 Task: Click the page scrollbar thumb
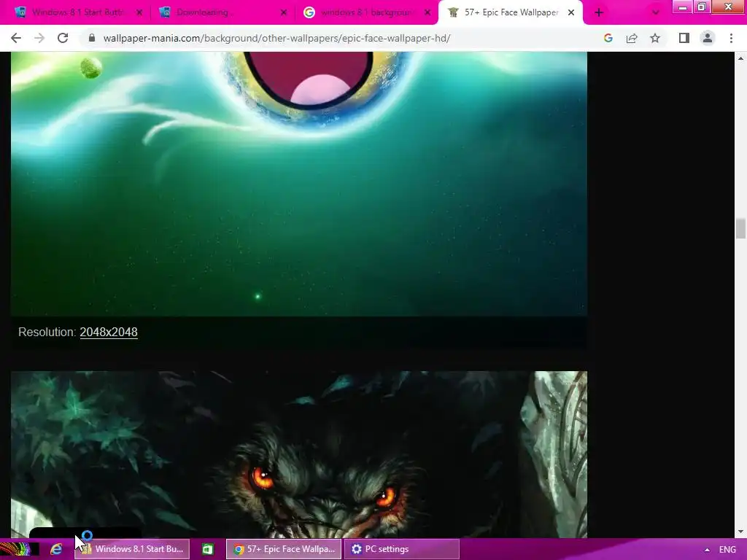pyautogui.click(x=740, y=228)
